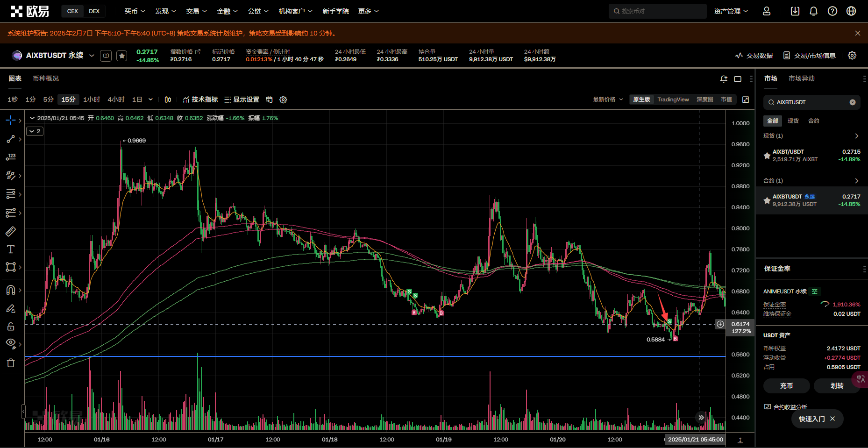Switch chart to 深度图 view
This screenshot has width=868, height=448.
click(704, 100)
